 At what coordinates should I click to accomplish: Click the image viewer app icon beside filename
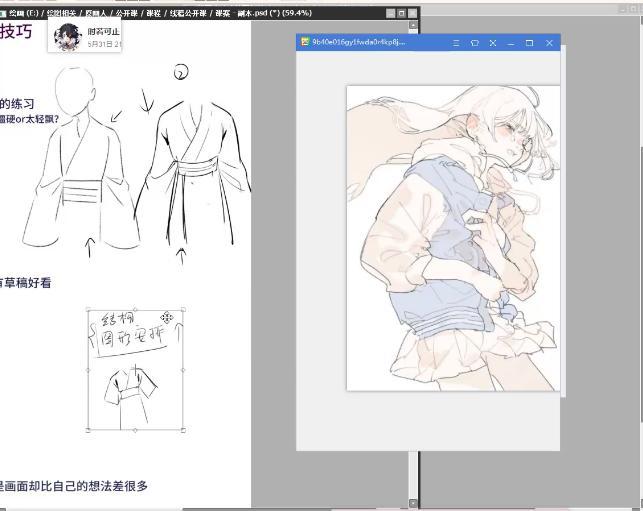coord(305,42)
